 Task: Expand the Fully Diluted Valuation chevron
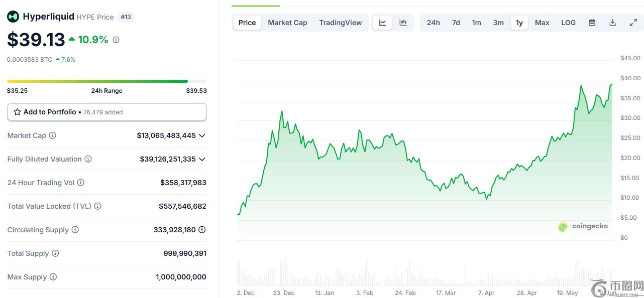coord(202,159)
